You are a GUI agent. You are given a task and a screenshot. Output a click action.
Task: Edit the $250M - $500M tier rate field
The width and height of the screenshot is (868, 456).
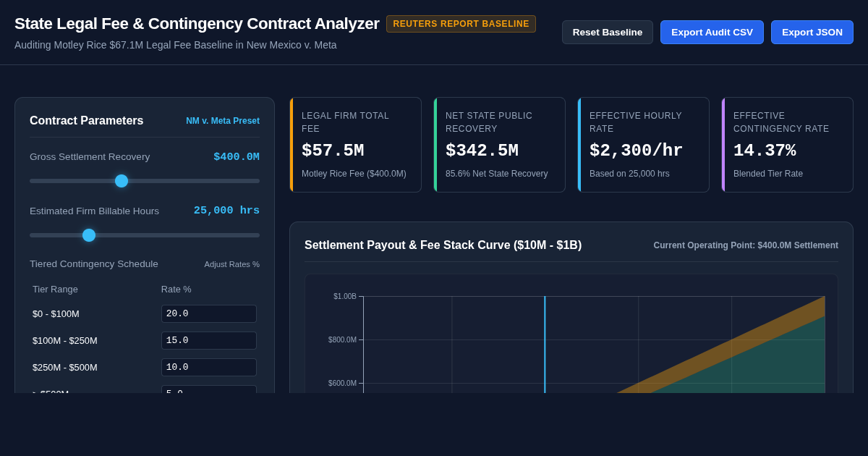209,367
